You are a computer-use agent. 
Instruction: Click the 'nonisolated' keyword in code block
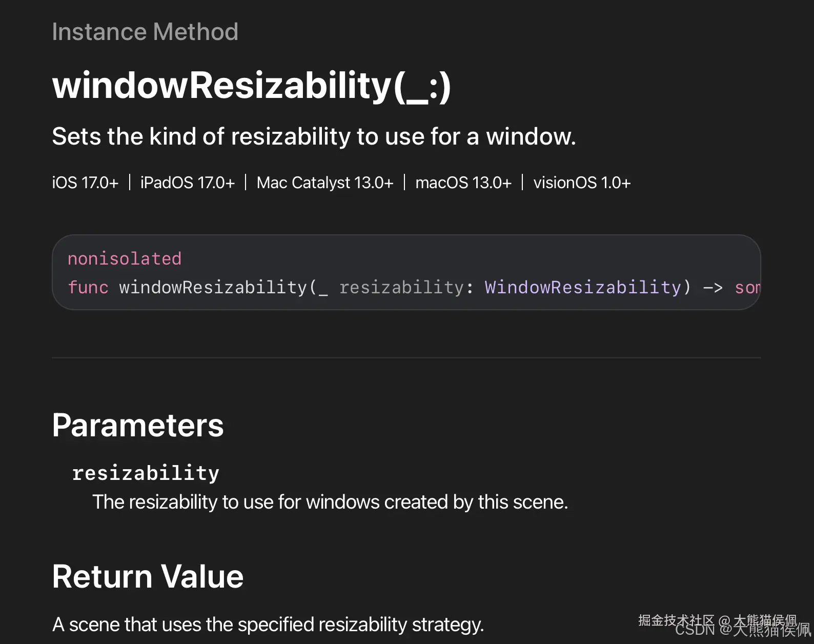(x=125, y=258)
